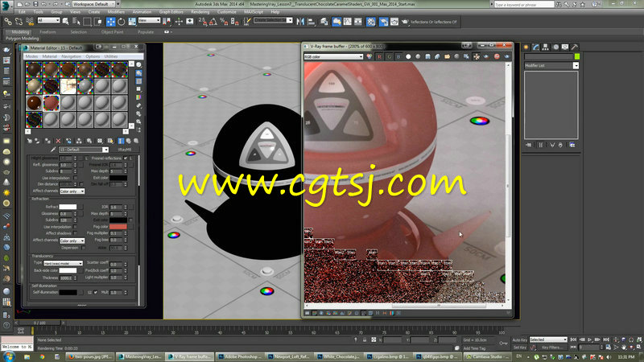Click the Refract white color swatch
This screenshot has width=644, height=362.
pos(68,207)
